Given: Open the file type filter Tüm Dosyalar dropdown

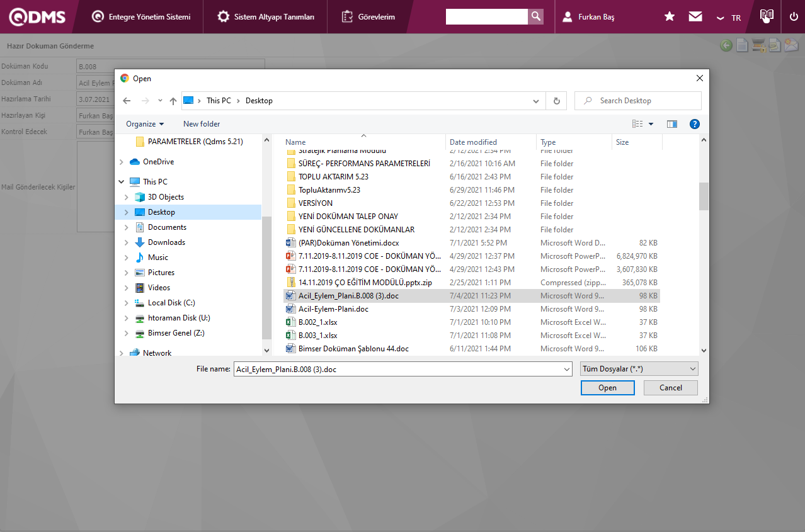Looking at the screenshot, I should point(639,369).
